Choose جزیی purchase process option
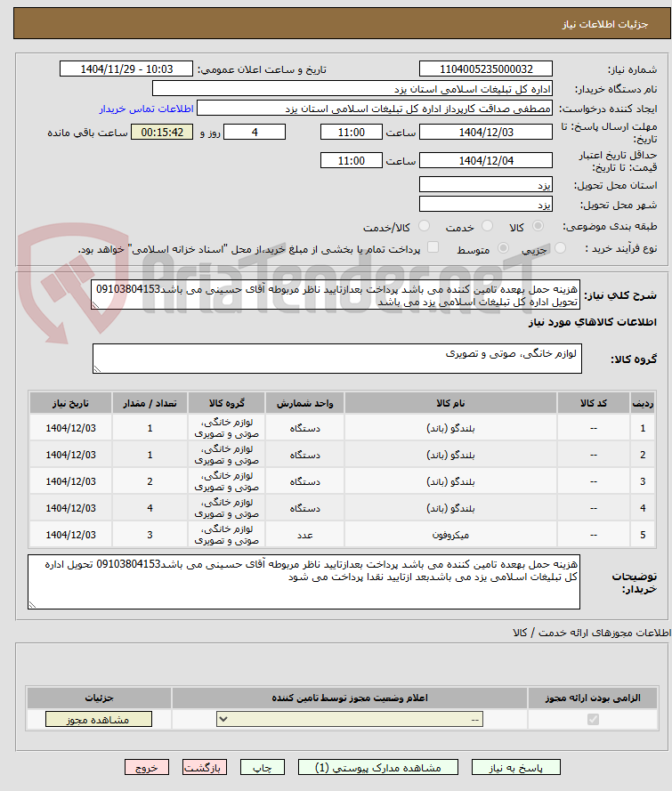672x791 pixels. point(561,248)
